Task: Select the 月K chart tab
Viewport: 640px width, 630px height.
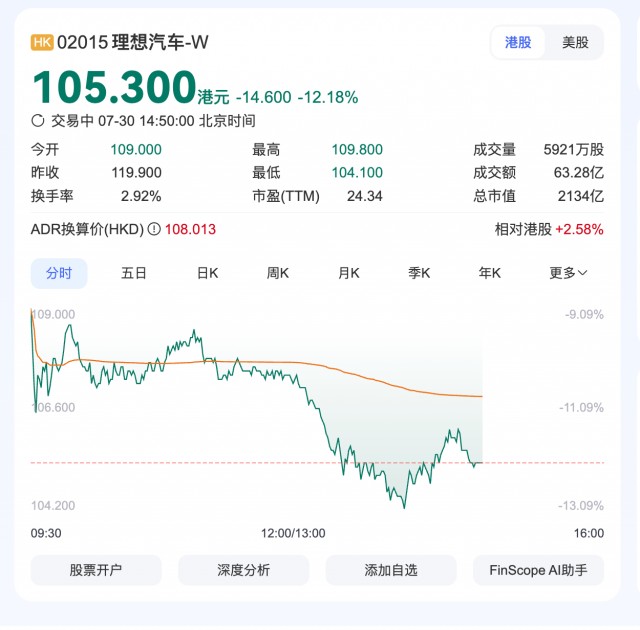Action: (x=349, y=273)
